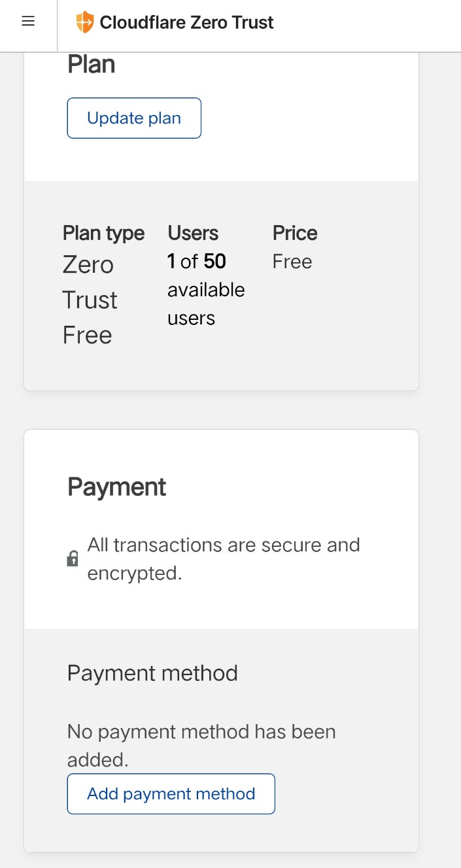
Task: Click the Zero Trust Free plan label
Action: tap(90, 299)
